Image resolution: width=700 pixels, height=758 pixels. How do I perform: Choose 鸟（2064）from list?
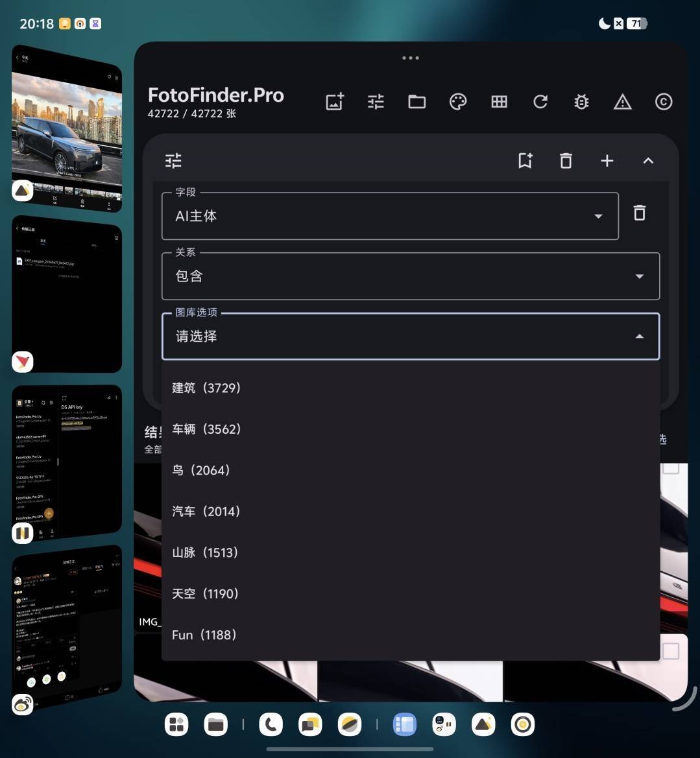(411, 470)
